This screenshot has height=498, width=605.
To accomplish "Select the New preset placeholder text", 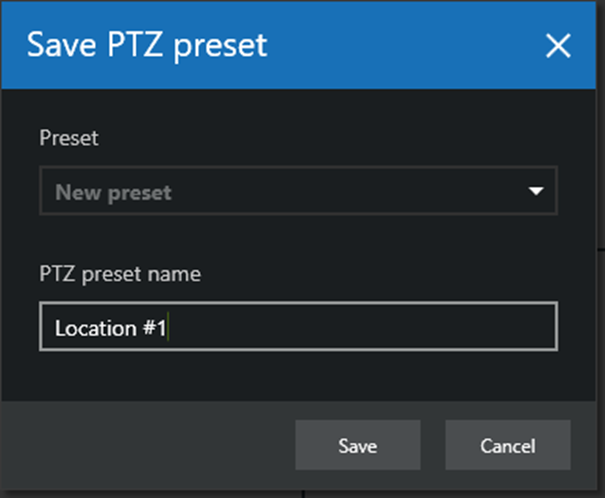I will (113, 192).
